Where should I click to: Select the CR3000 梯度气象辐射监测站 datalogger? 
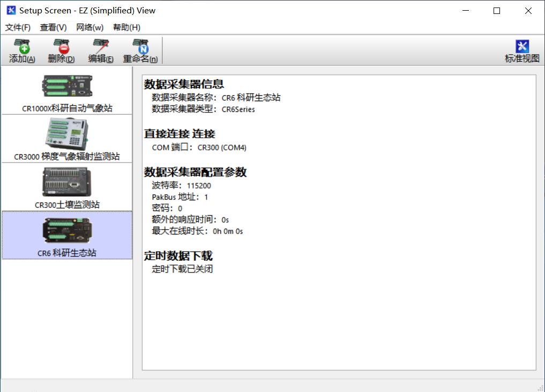click(67, 139)
